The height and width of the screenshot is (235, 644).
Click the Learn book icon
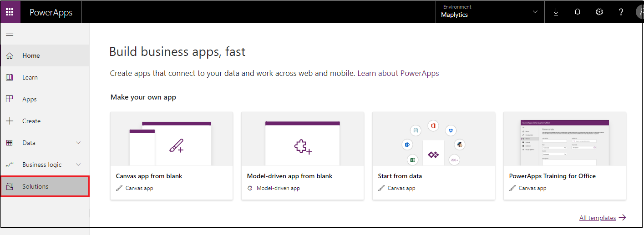(10, 77)
